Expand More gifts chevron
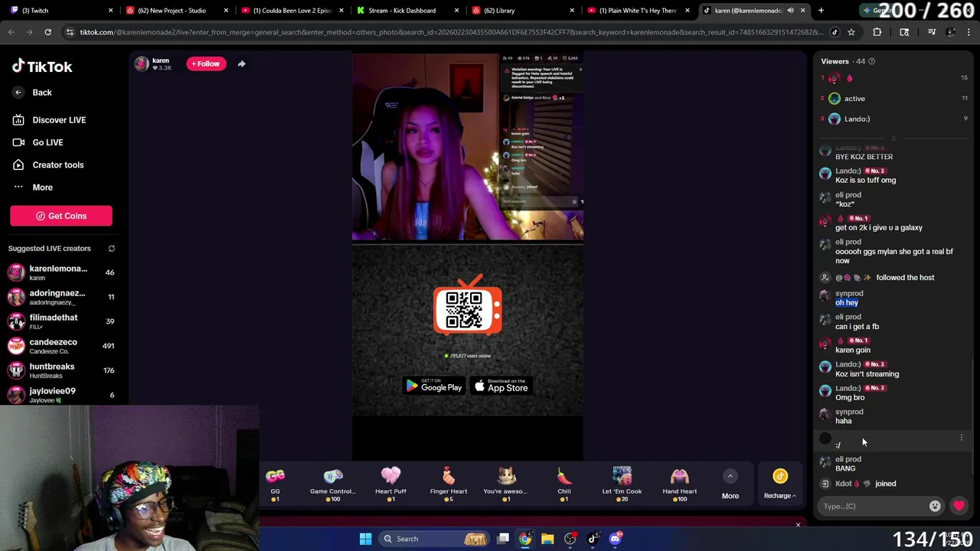980x551 pixels. pyautogui.click(x=730, y=476)
